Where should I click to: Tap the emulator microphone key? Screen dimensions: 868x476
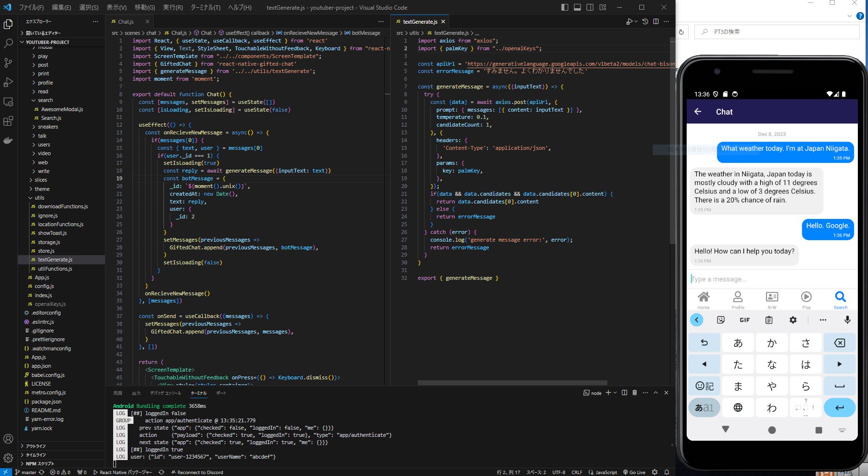coord(847,320)
